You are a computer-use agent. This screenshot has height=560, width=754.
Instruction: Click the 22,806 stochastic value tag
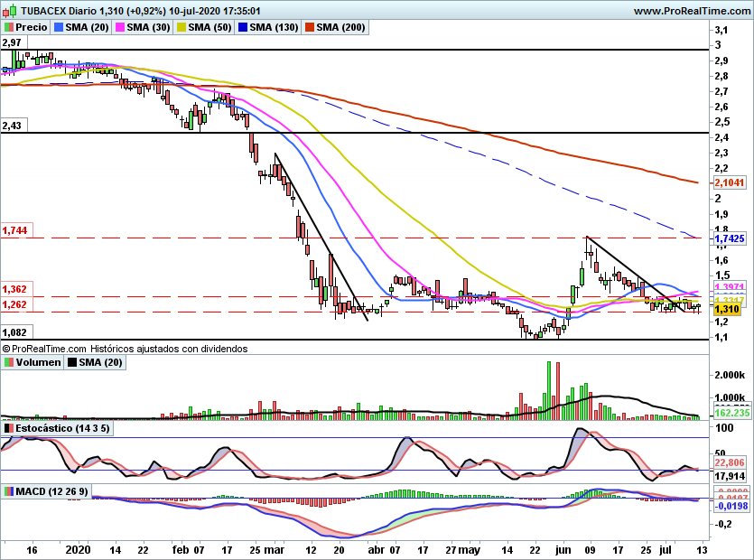point(730,462)
